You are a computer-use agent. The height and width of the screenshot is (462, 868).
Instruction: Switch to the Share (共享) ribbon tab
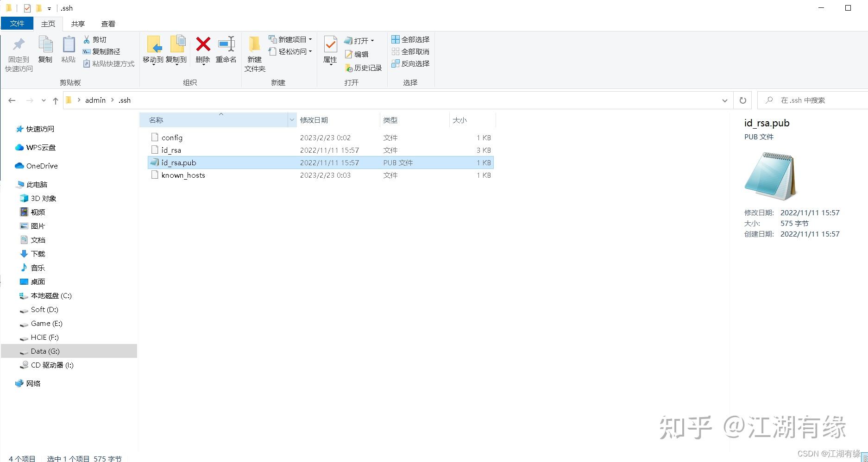78,24
